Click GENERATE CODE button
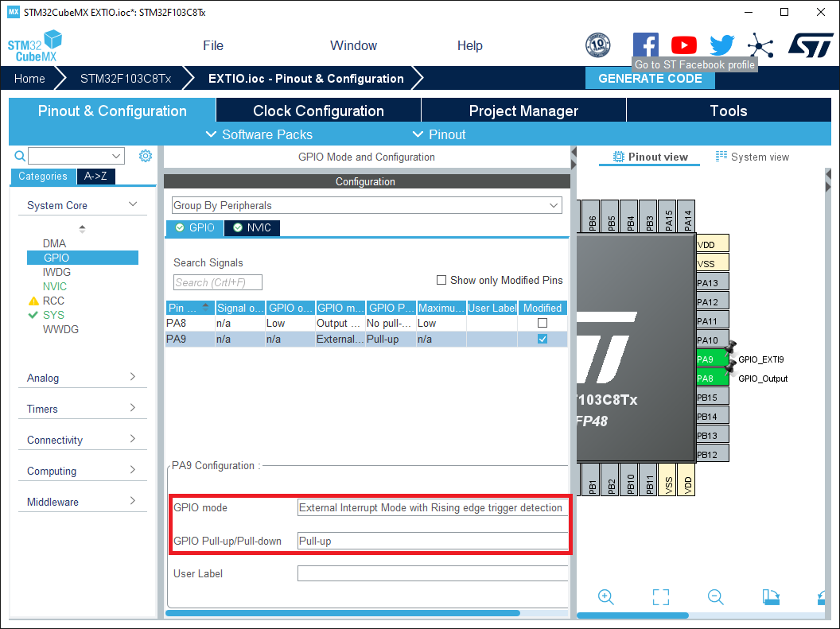This screenshot has width=840, height=629. click(650, 78)
